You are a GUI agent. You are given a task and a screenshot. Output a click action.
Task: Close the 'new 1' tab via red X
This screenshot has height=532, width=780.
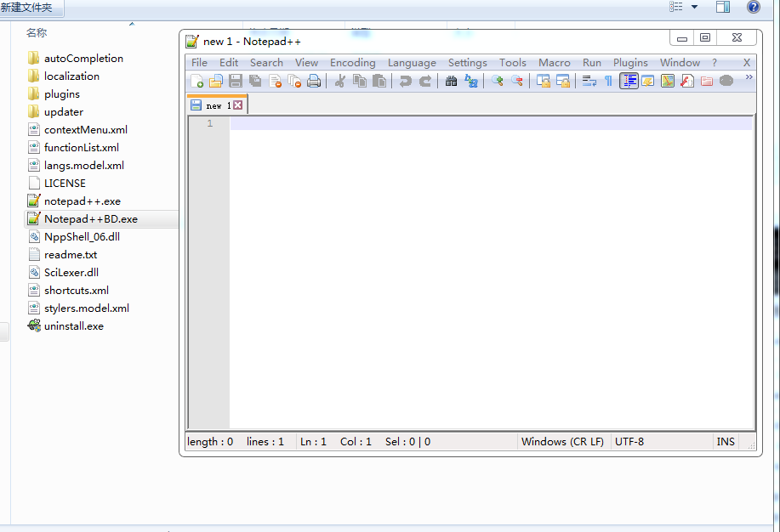click(238, 105)
